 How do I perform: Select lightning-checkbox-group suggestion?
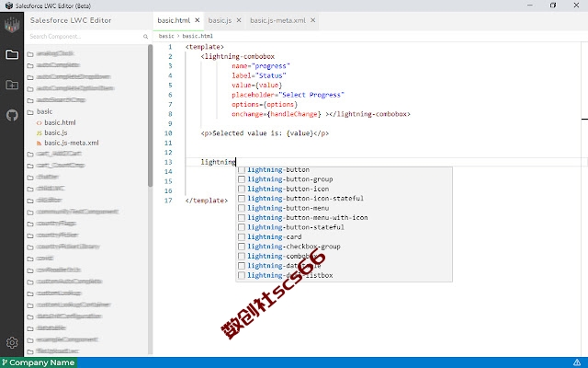point(344,247)
